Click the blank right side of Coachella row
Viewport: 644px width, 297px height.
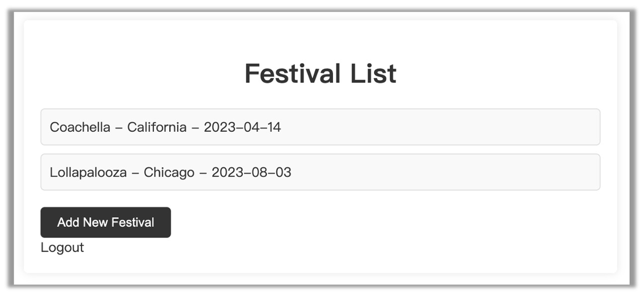[x=473, y=127]
